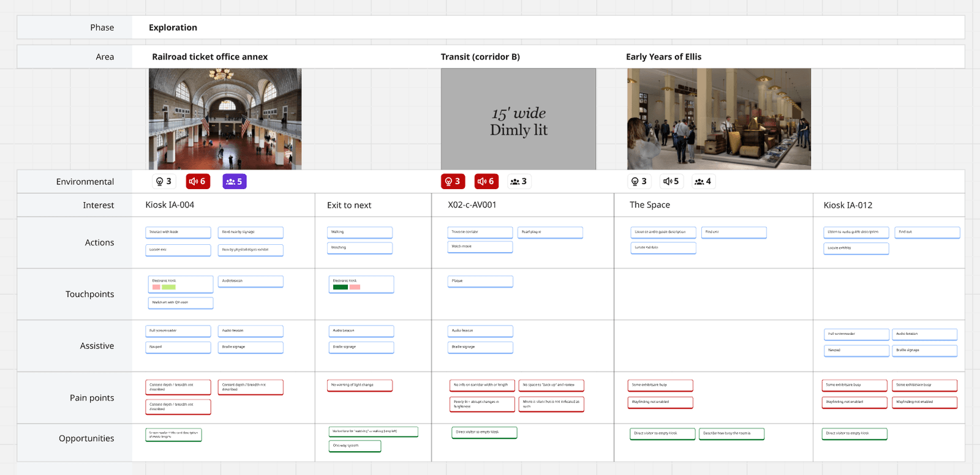Open the Railroad ticket office annex photo
Viewport: 980px width, 475px height.
click(225, 119)
